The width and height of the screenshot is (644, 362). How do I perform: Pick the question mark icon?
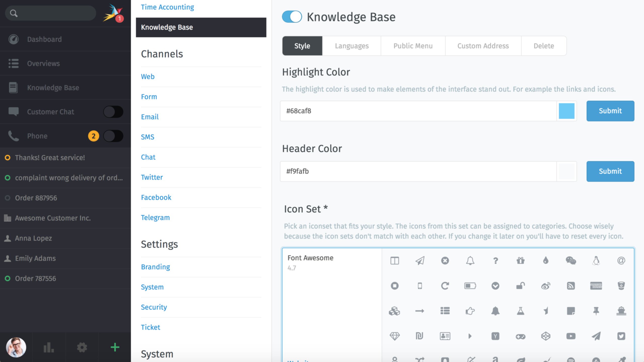(495, 261)
